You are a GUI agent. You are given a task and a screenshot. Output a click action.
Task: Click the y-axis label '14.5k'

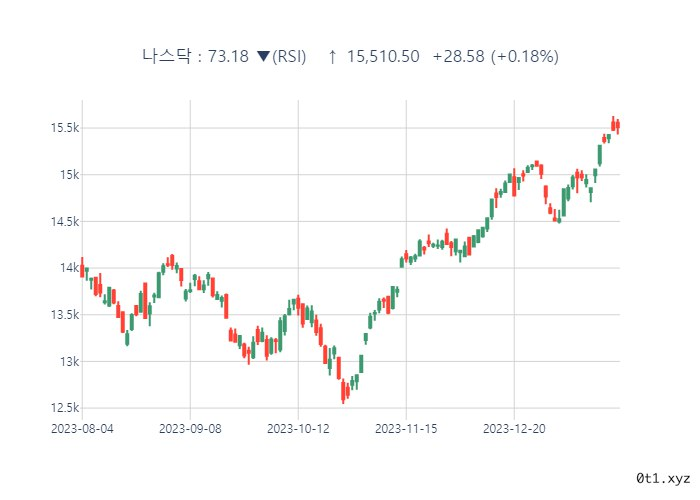[65, 221]
